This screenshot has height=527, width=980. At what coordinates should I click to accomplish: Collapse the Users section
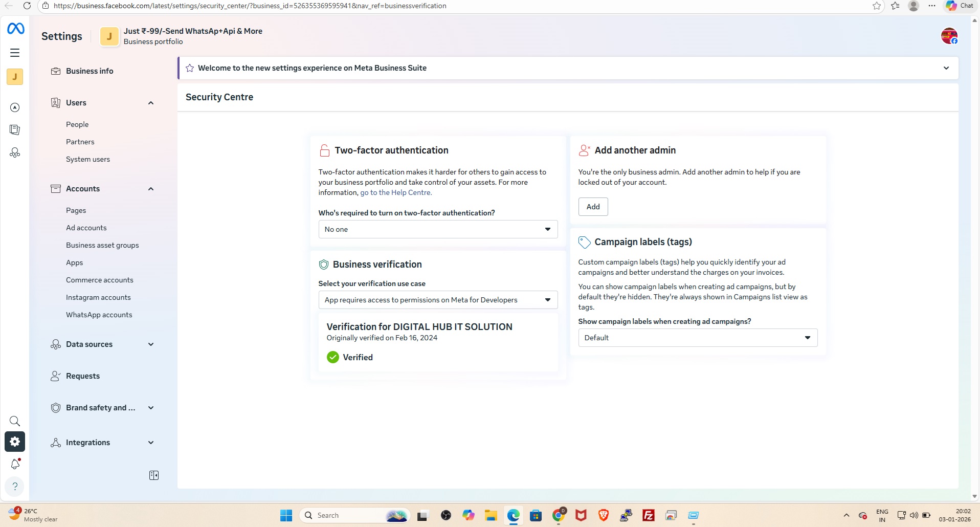151,103
